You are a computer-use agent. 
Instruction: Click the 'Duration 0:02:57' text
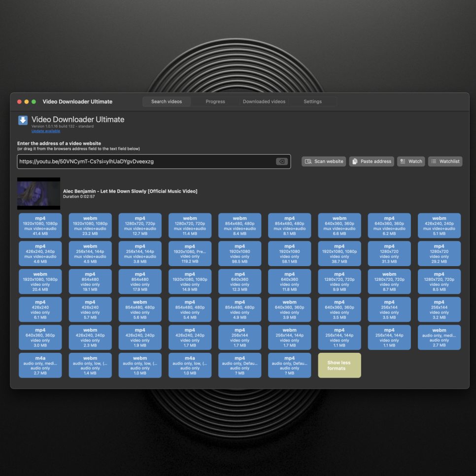79,197
